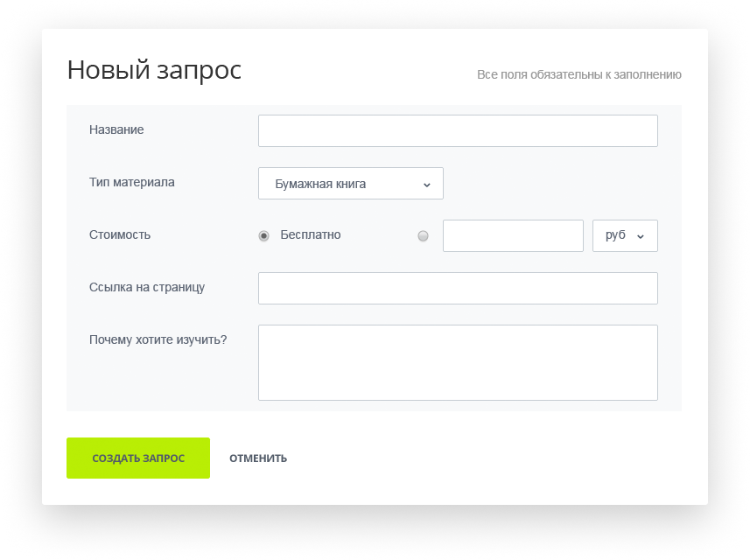Select the Бесплатно radio button
This screenshot has height=560, width=750.
263,235
